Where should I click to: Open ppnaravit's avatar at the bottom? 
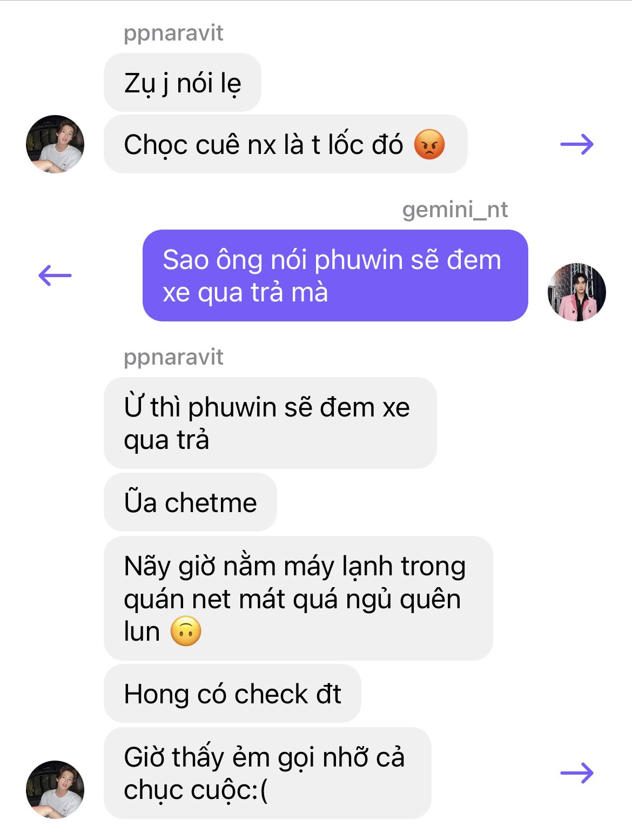coord(55,790)
